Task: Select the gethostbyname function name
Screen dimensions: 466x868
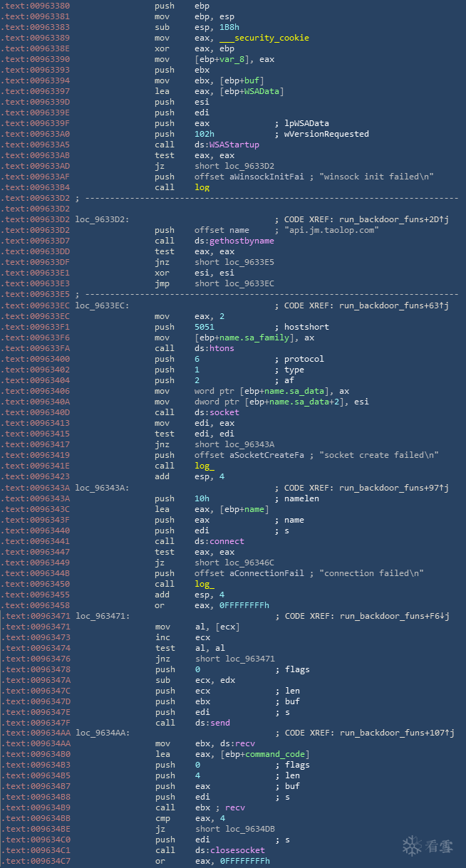Action: click(242, 241)
